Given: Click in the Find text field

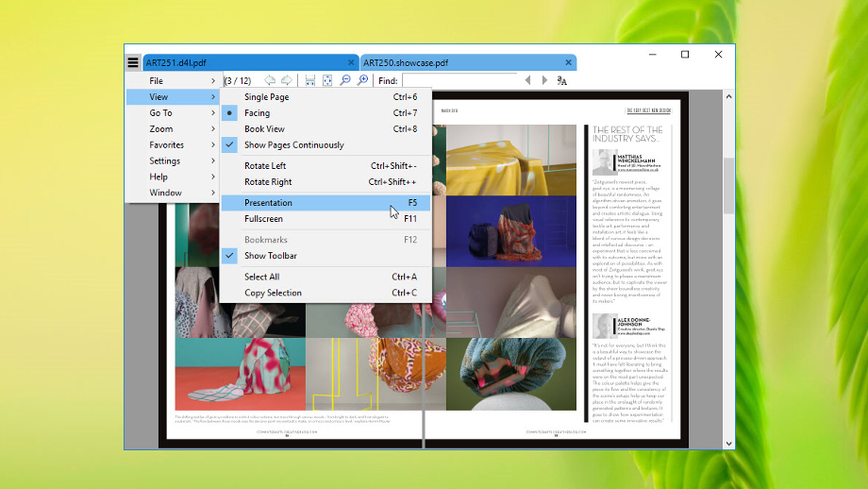Looking at the screenshot, I should pyautogui.click(x=459, y=80).
